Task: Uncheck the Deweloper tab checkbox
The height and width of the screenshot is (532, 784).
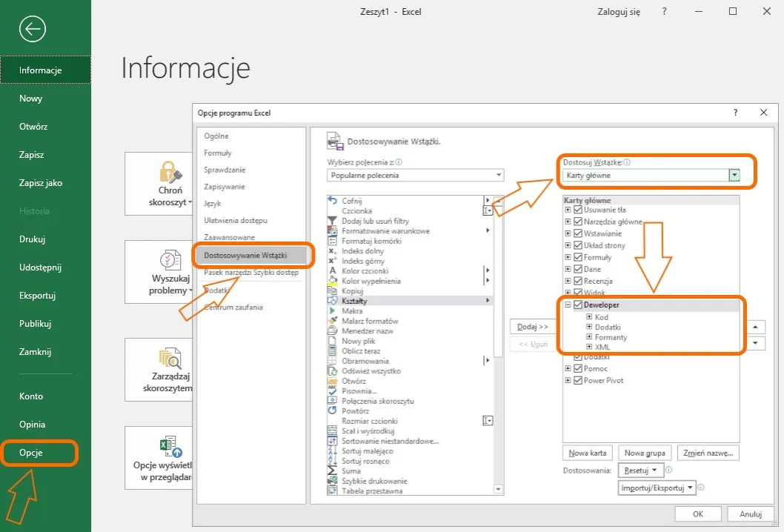Action: coord(578,305)
